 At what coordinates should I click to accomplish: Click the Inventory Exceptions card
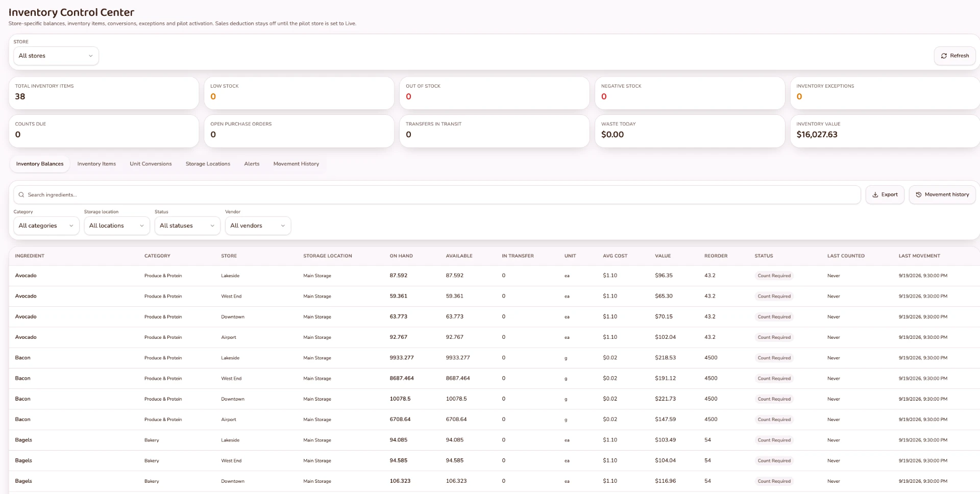point(885,93)
